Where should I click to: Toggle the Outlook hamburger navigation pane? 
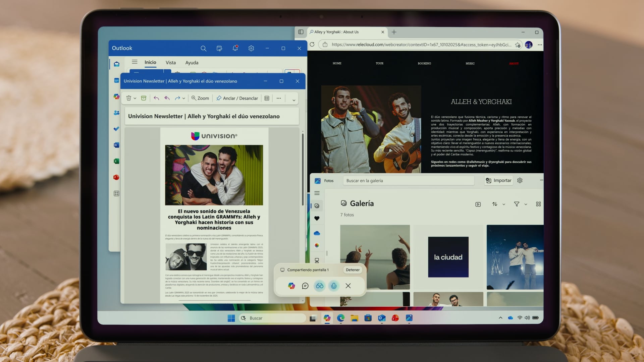pos(135,62)
